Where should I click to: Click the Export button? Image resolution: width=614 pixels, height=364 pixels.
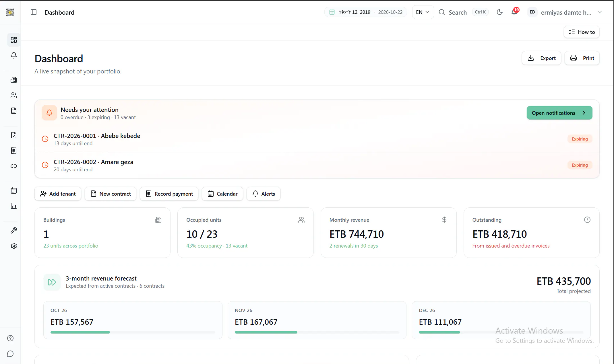[x=541, y=58]
